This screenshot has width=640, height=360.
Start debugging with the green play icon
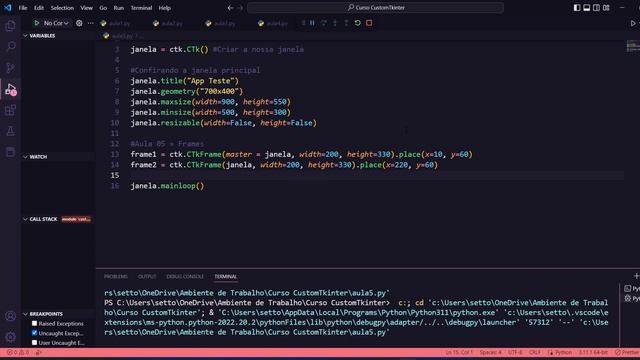tap(36, 23)
